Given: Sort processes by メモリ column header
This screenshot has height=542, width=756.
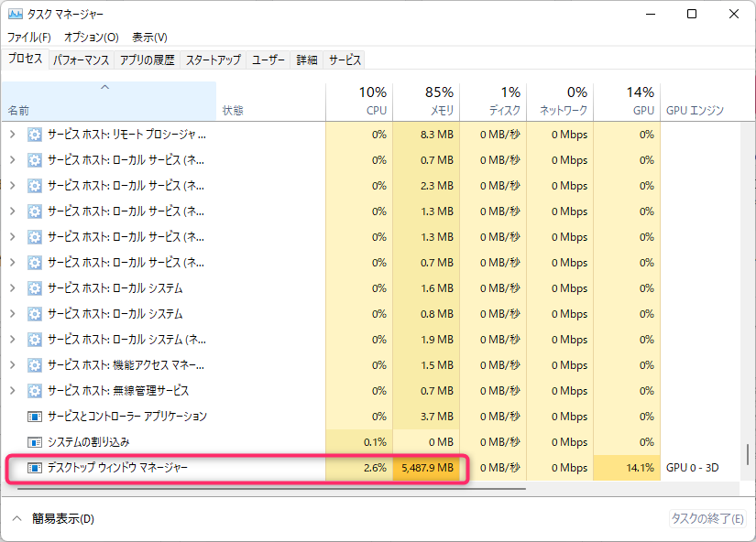Looking at the screenshot, I should pos(426,102).
